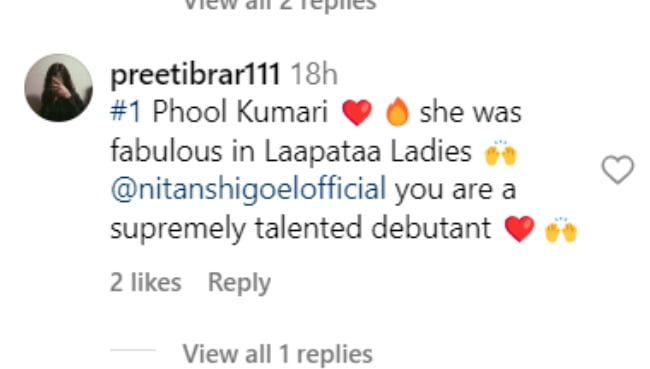Click the supremely talented debutant text
The height and width of the screenshot is (369, 650).
301,229
